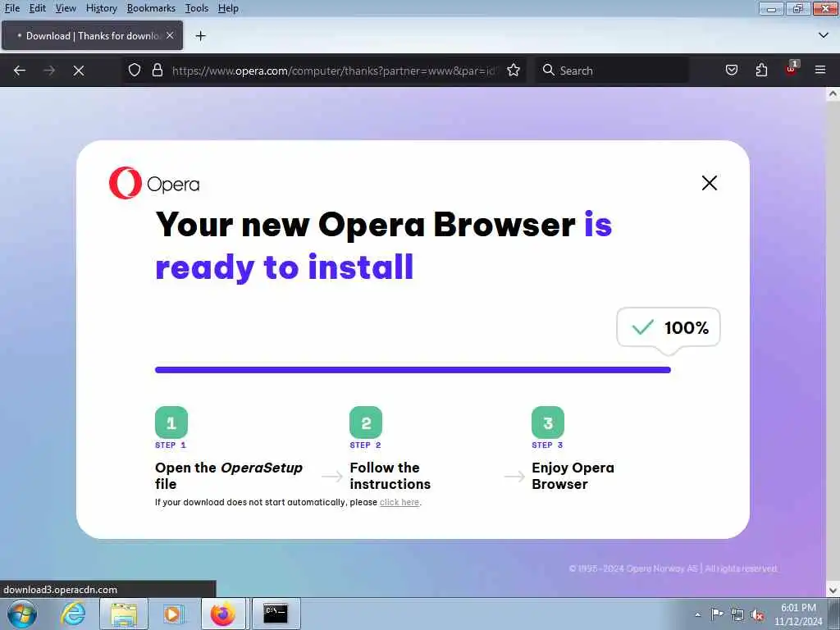Save to Pocket icon

point(731,71)
